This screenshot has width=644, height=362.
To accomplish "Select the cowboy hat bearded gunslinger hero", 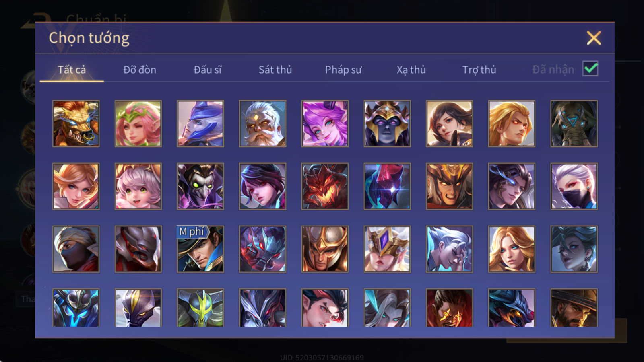I will 574,308.
